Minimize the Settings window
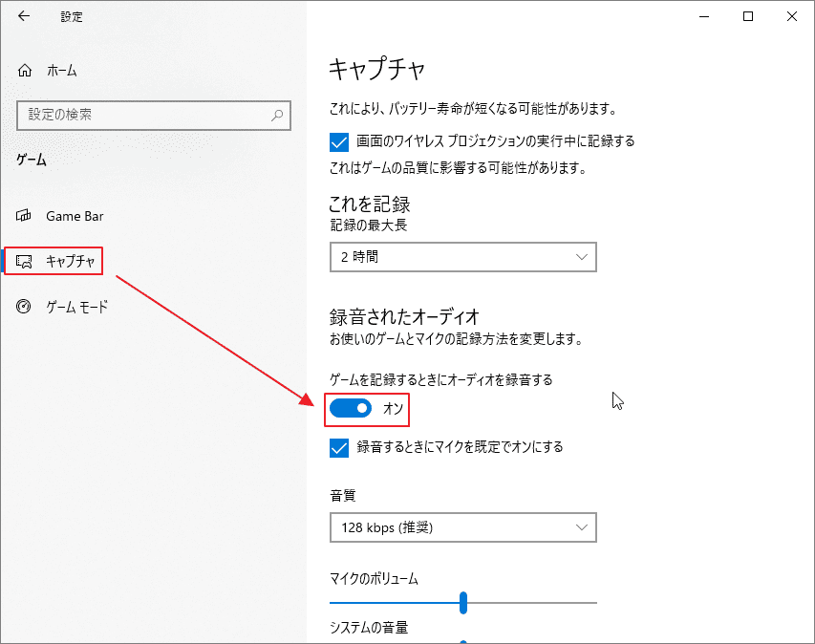Screen dimensions: 815x644 click(704, 16)
